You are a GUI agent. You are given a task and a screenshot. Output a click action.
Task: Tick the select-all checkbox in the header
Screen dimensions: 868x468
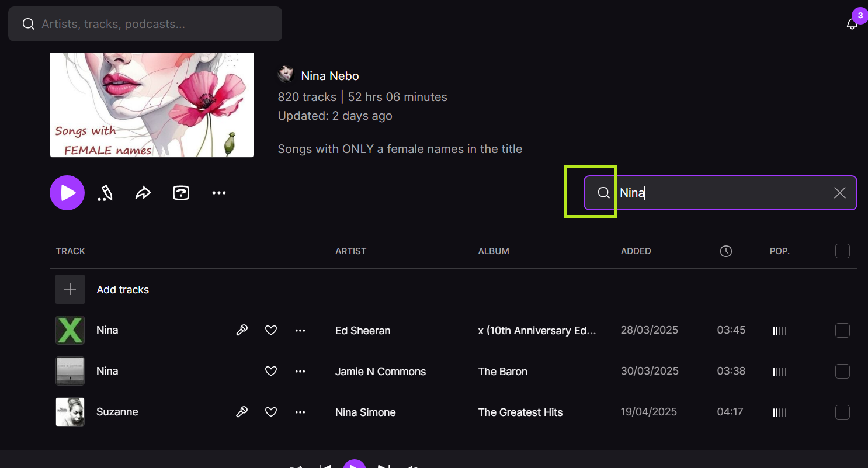[x=842, y=251]
